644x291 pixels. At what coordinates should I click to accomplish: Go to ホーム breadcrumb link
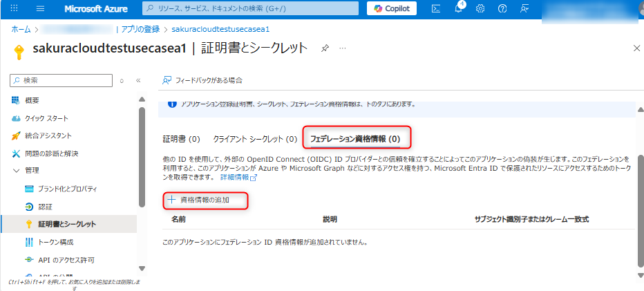point(21,29)
